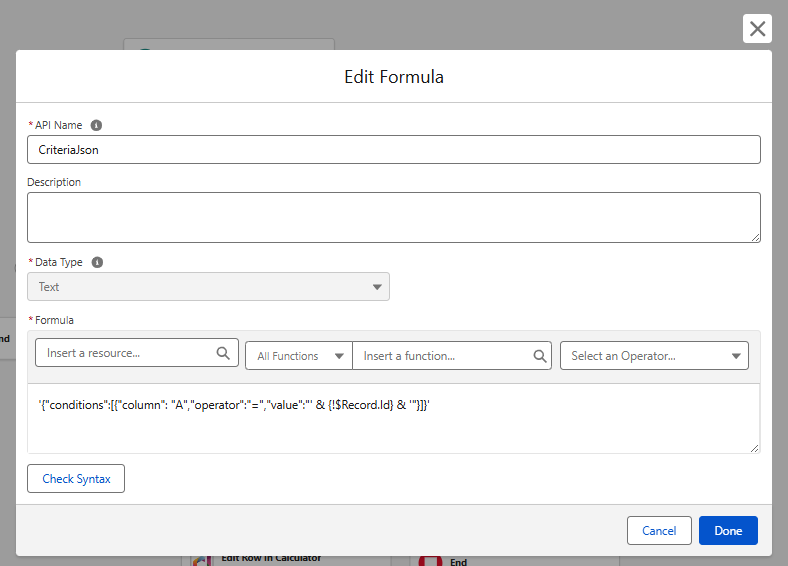Click the info icon beside Data Type
This screenshot has height=566, width=788.
97,263
